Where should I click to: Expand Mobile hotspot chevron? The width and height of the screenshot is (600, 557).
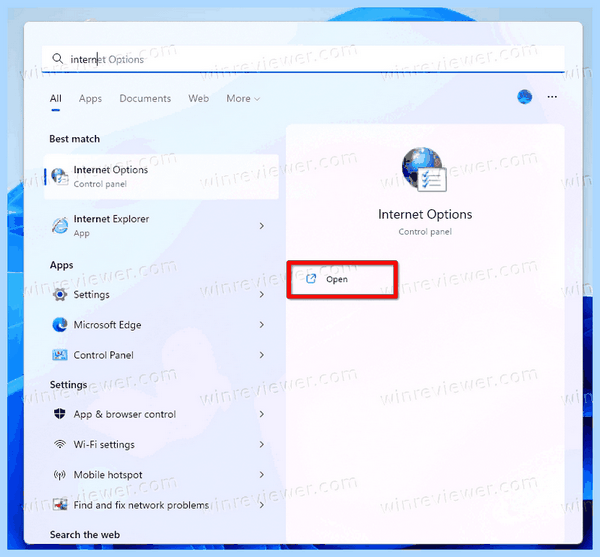(262, 475)
